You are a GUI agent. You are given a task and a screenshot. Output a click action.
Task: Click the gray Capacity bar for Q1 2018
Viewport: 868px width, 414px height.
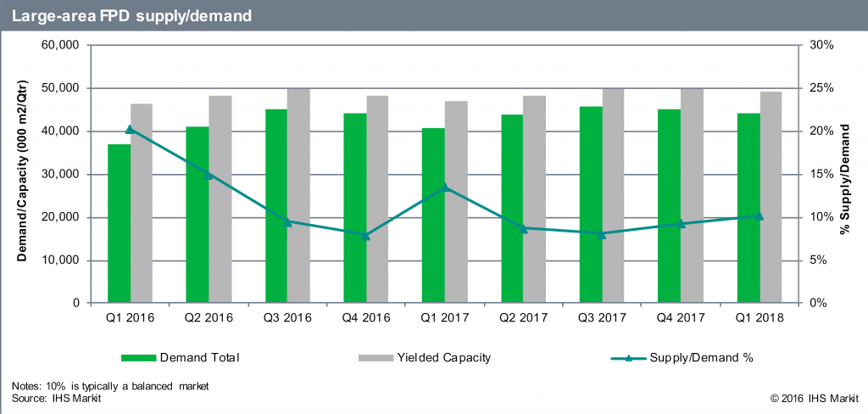[x=771, y=198]
